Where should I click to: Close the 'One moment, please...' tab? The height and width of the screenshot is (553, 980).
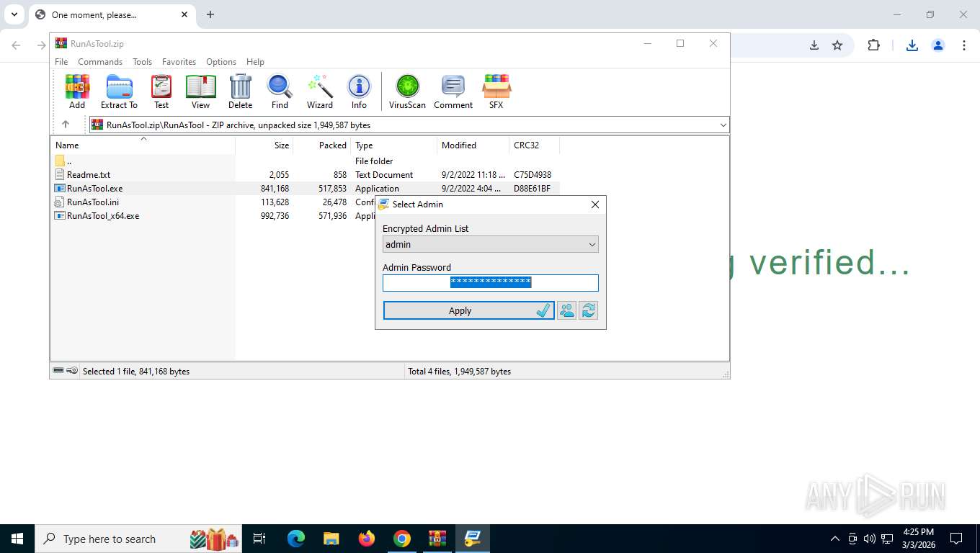tap(184, 14)
